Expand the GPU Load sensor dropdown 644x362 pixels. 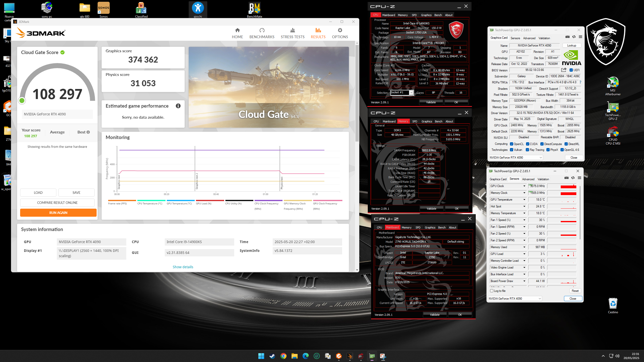point(524,254)
